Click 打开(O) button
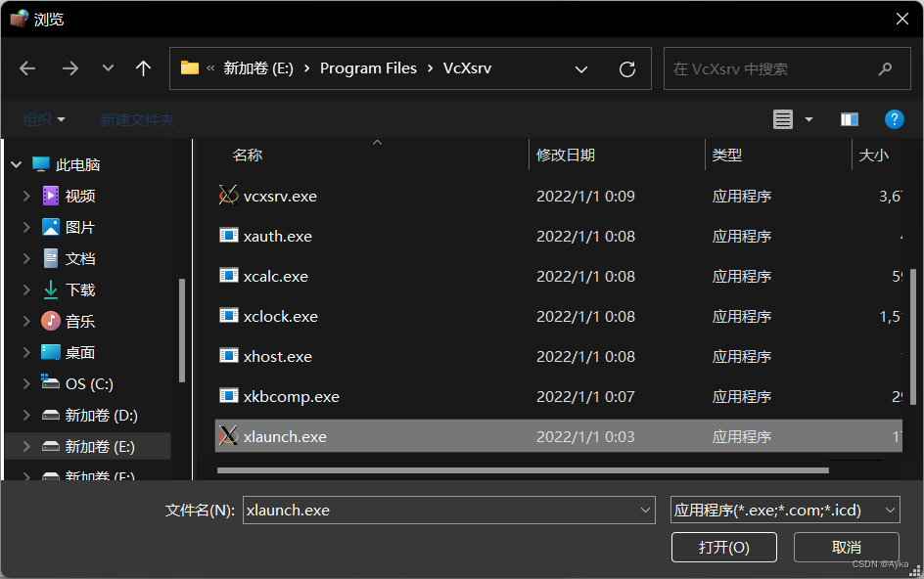Viewport: 924px width, 579px height. point(724,547)
